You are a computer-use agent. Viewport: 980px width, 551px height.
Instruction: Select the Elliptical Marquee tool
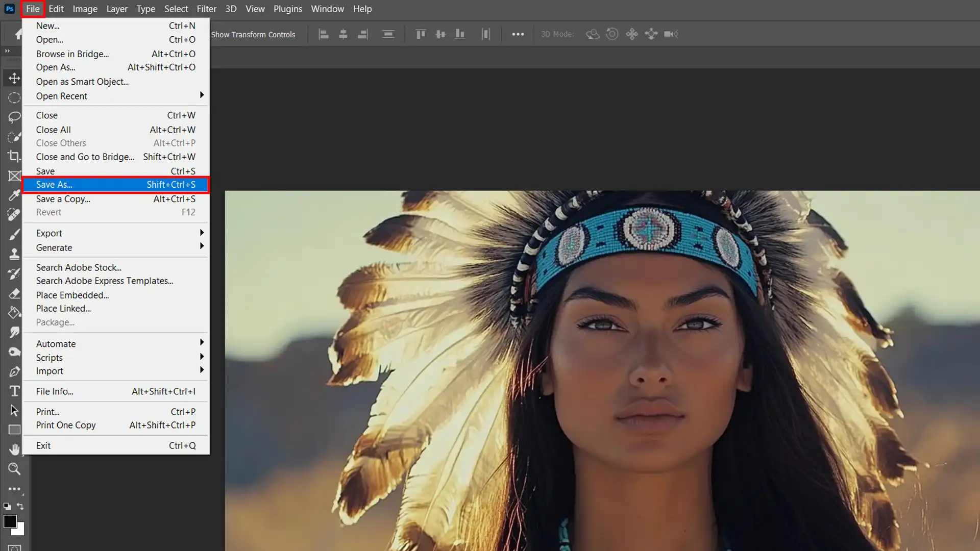pos(14,97)
